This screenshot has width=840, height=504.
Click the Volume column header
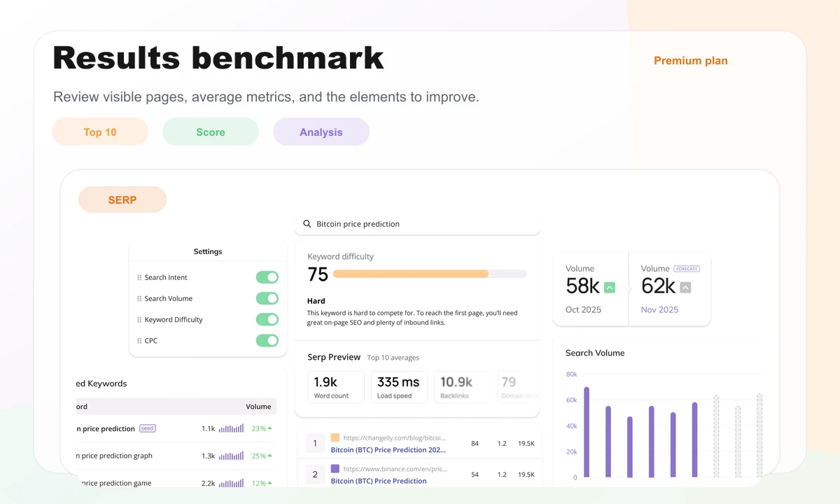[258, 407]
